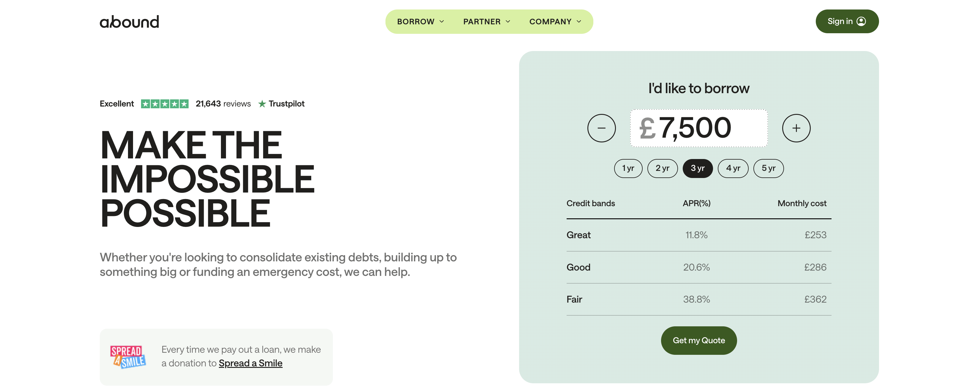Screen dimensions: 980x391
Task: Expand the BORROW dropdown menu
Action: coord(421,22)
